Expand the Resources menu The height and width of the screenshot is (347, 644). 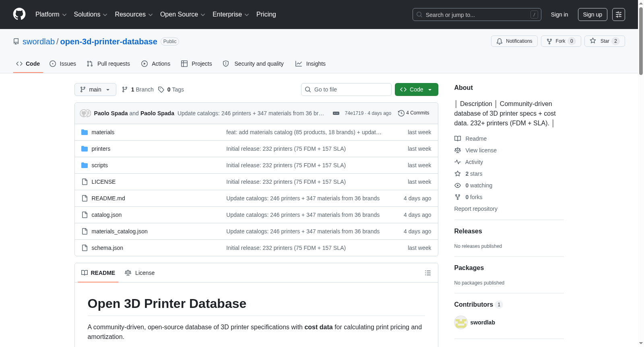click(x=134, y=15)
